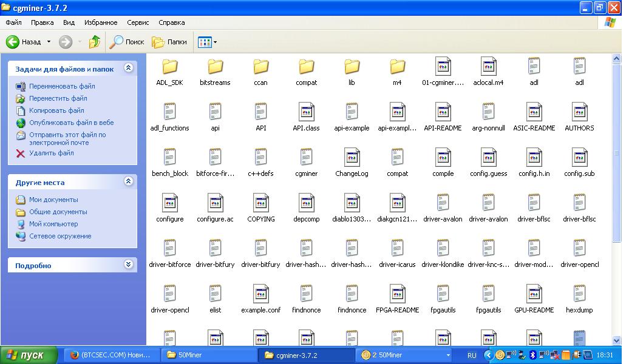Viewport: 629px width, 364px height.
Task: Open the Справка menu
Action: click(172, 22)
